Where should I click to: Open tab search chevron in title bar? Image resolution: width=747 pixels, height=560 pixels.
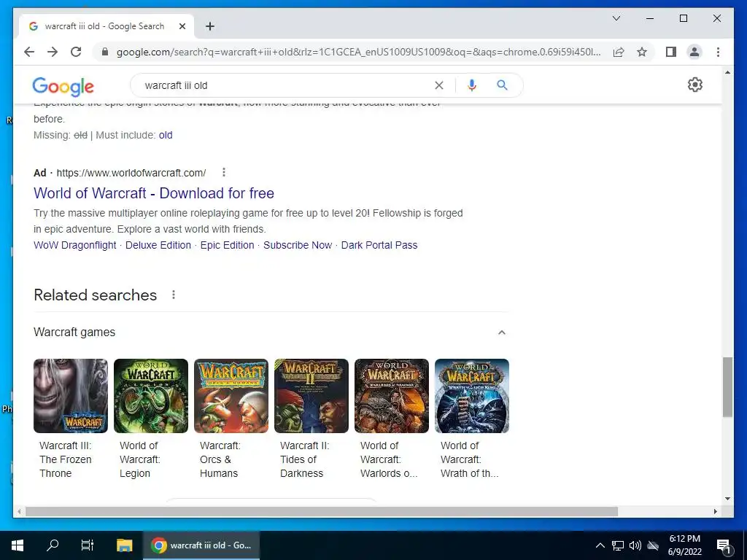tap(616, 18)
